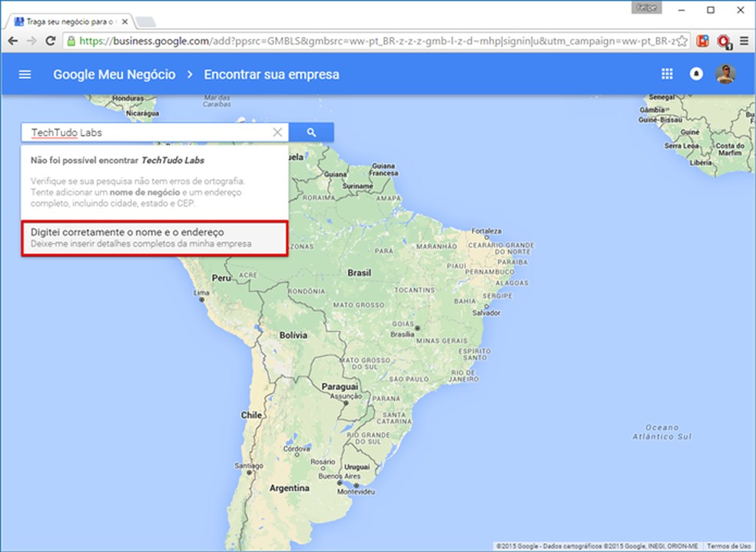The height and width of the screenshot is (552, 756).
Task: Click 'Termos de Uso' link
Action: (728, 546)
